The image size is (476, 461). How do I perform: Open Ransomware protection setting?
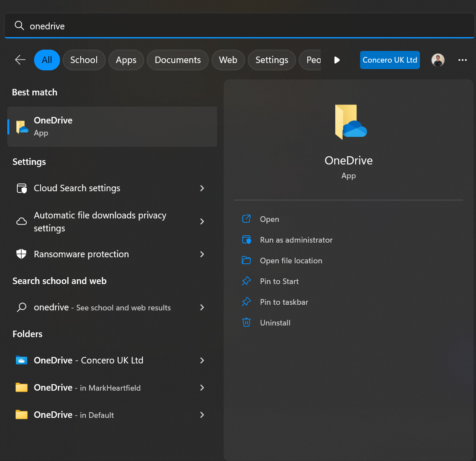click(x=112, y=254)
